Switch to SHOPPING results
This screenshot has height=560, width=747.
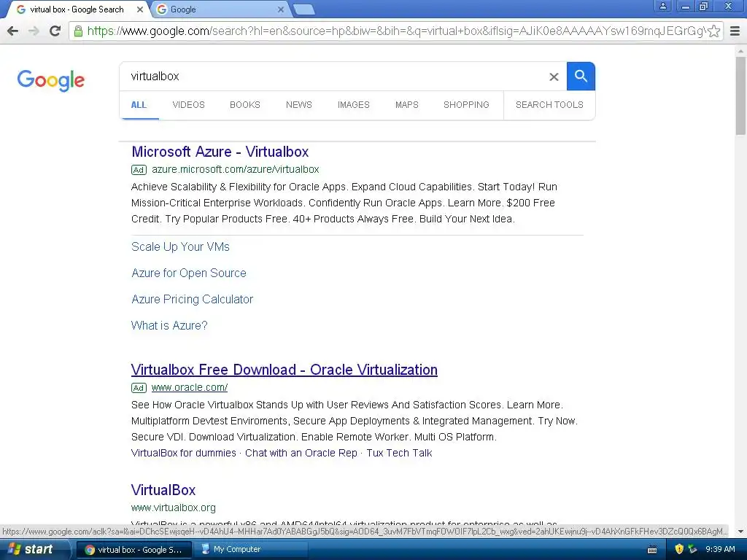[466, 105]
